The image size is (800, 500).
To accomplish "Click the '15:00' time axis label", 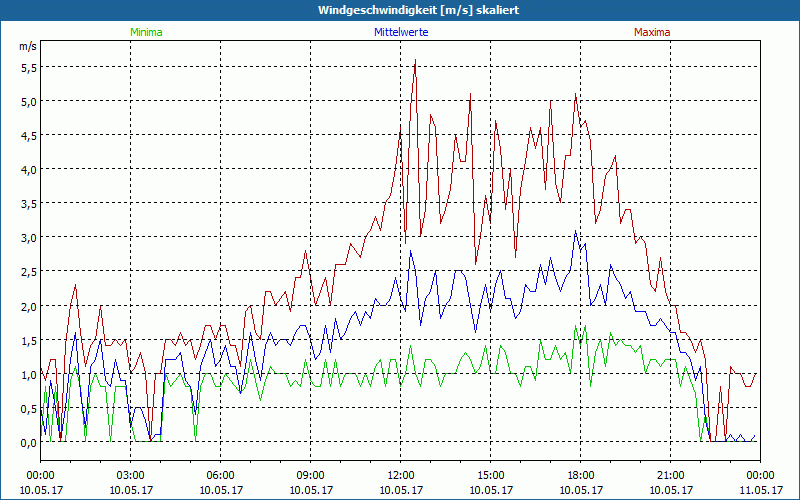I will tap(490, 476).
